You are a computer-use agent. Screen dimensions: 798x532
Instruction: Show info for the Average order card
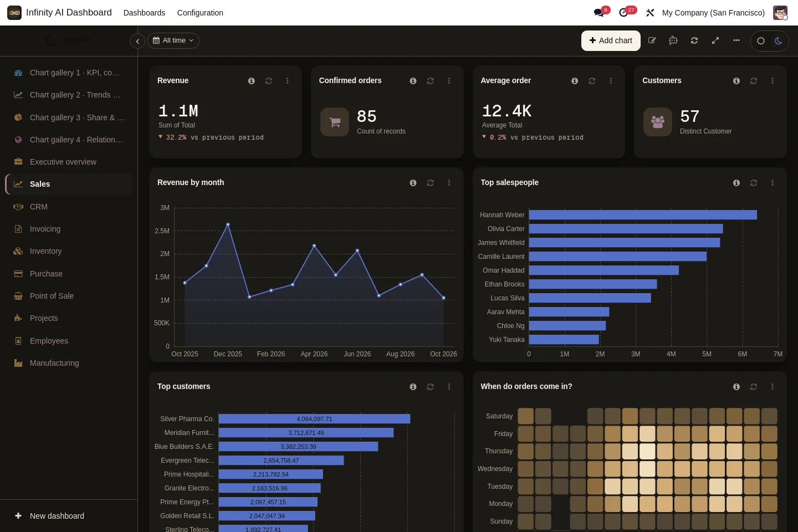[x=575, y=81]
